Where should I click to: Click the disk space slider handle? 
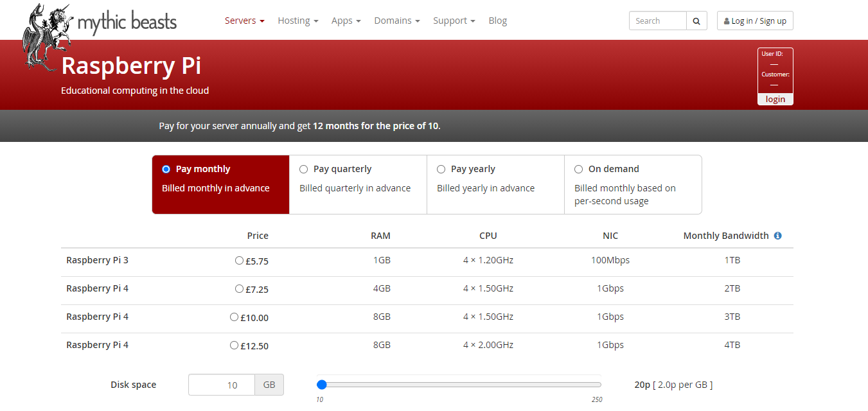[322, 385]
